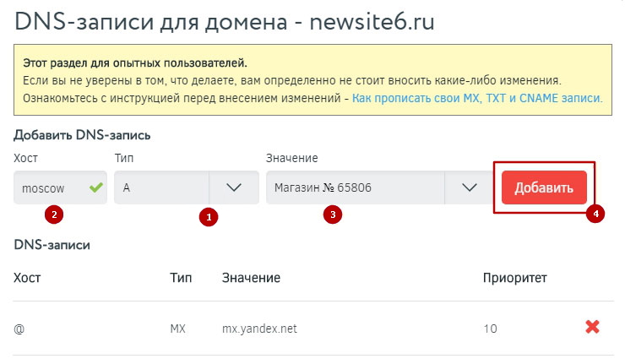Open the MX, TXT and CNAME instructions link

(x=477, y=98)
